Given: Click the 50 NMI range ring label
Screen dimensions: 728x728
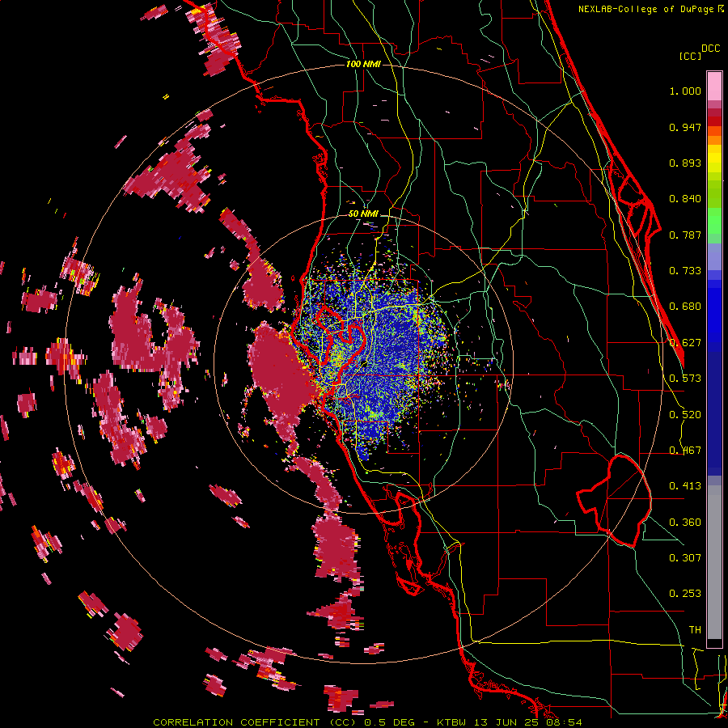Looking at the screenshot, I should (363, 214).
